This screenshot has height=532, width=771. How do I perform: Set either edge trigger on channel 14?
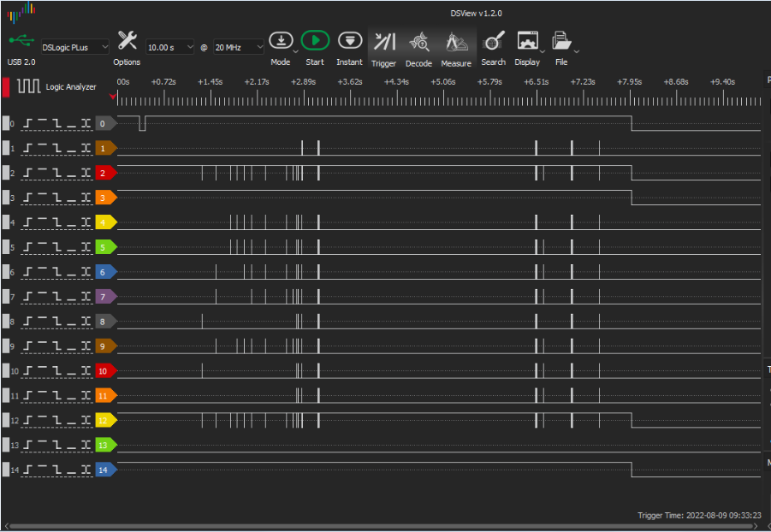[x=86, y=470]
